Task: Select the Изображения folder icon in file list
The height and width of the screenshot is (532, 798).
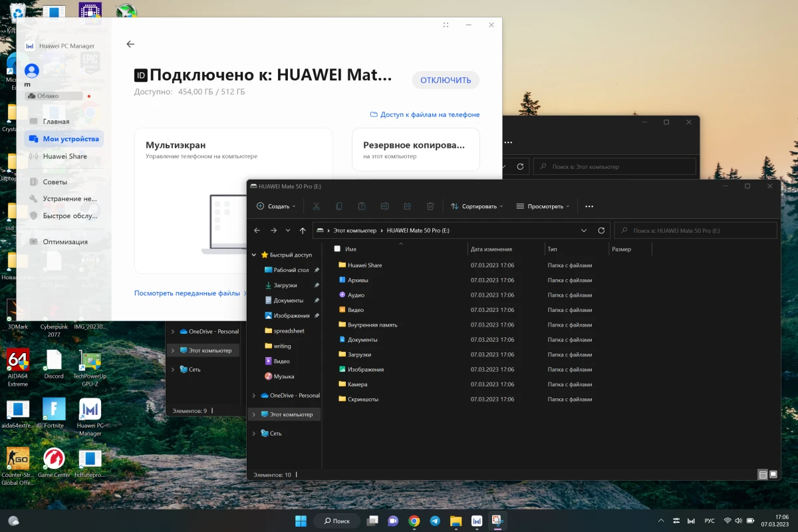Action: (x=342, y=369)
